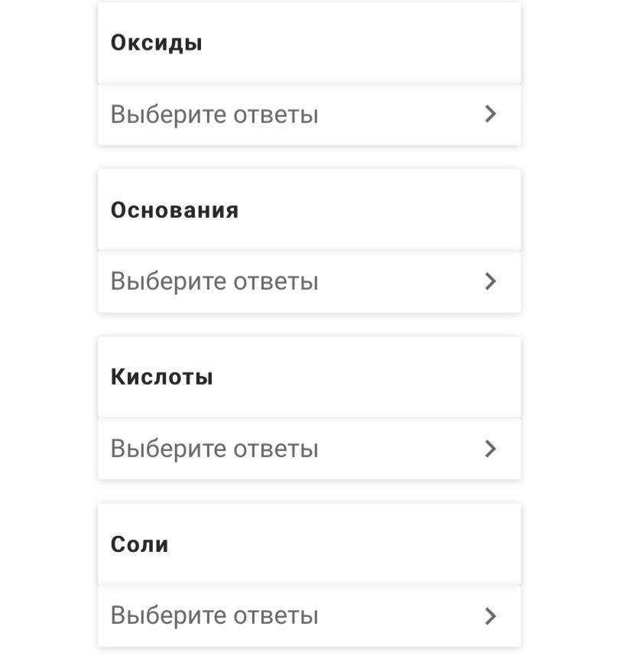633x672 pixels.
Task: Click the chevron arrow in the Оксиды selector
Action: pos(491,114)
